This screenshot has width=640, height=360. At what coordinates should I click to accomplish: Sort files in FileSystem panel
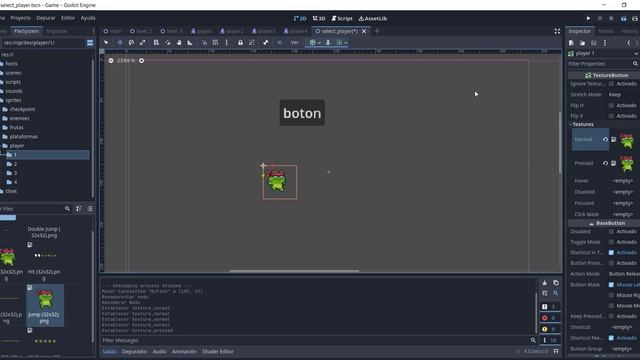coord(78,209)
